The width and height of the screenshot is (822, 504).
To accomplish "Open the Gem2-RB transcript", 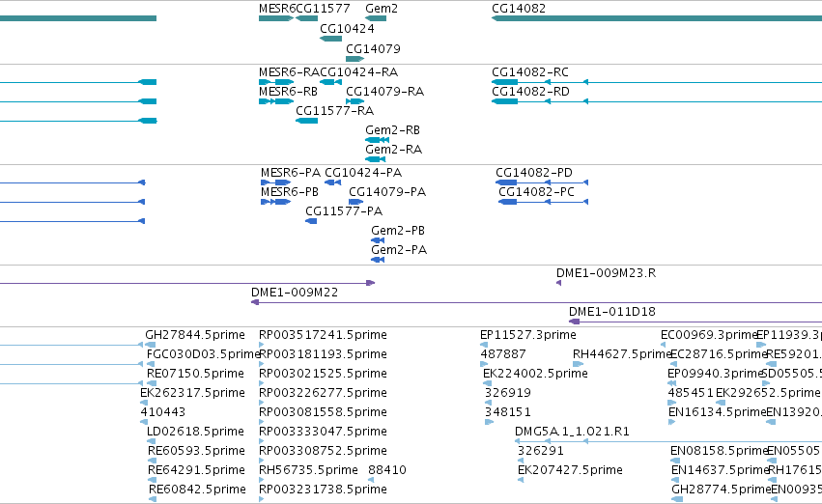I will coord(377,140).
